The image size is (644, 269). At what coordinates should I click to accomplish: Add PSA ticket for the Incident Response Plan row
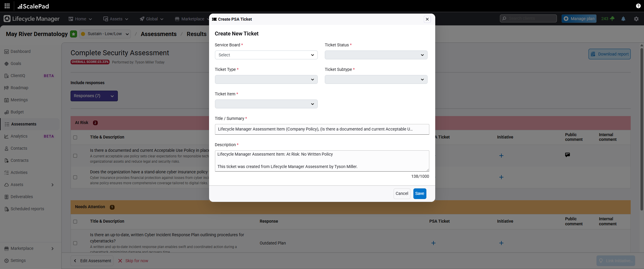pos(433,243)
